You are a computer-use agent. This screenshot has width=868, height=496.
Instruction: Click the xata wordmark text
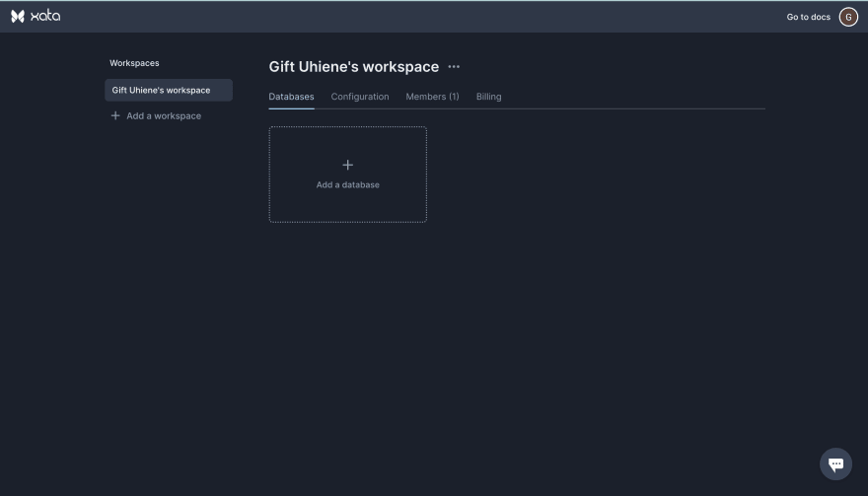(45, 16)
